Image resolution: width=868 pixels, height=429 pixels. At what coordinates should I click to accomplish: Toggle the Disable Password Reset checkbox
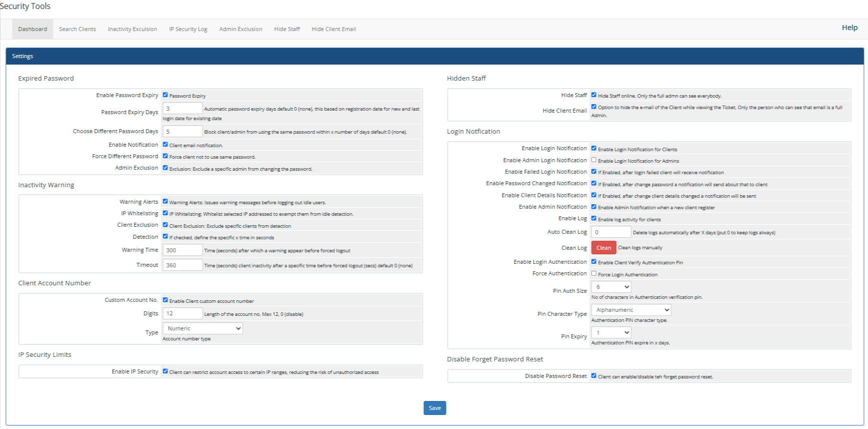click(594, 376)
